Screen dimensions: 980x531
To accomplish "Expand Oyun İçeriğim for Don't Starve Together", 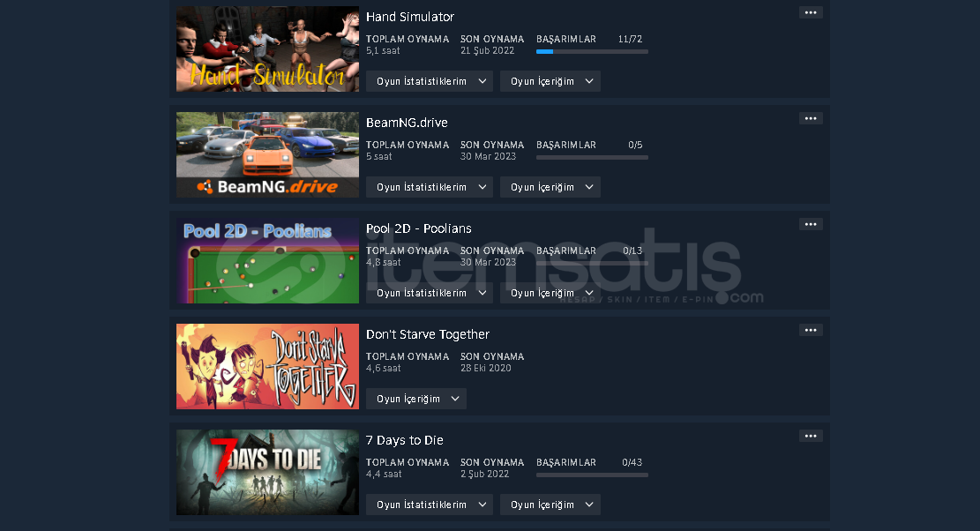I will point(416,400).
